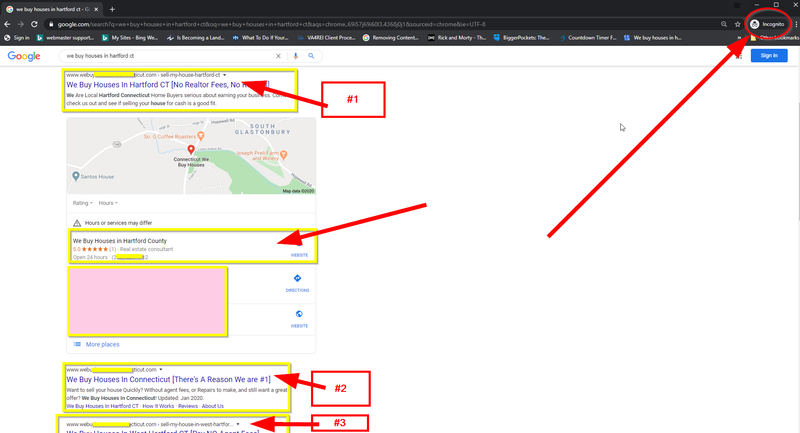Viewport: 800px width, 433px height.
Task: Open the 'Is Becoming a Land...' bookmark
Action: click(x=196, y=38)
